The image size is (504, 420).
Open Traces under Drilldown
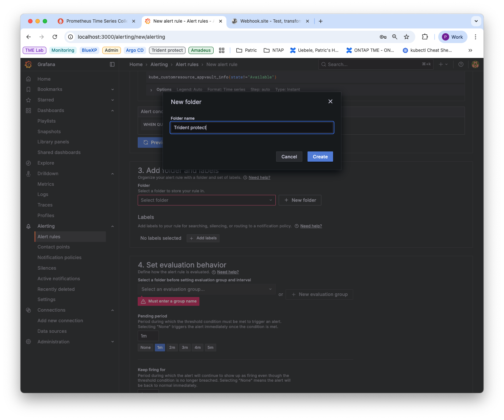tap(45, 205)
